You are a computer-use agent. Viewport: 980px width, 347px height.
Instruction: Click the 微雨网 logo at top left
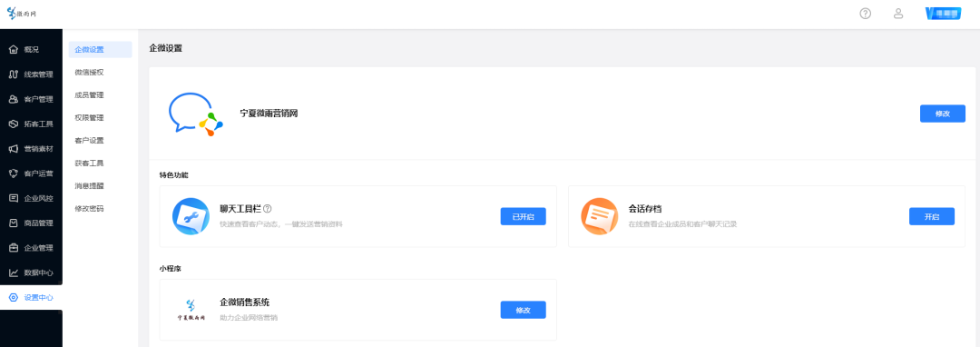(22, 13)
